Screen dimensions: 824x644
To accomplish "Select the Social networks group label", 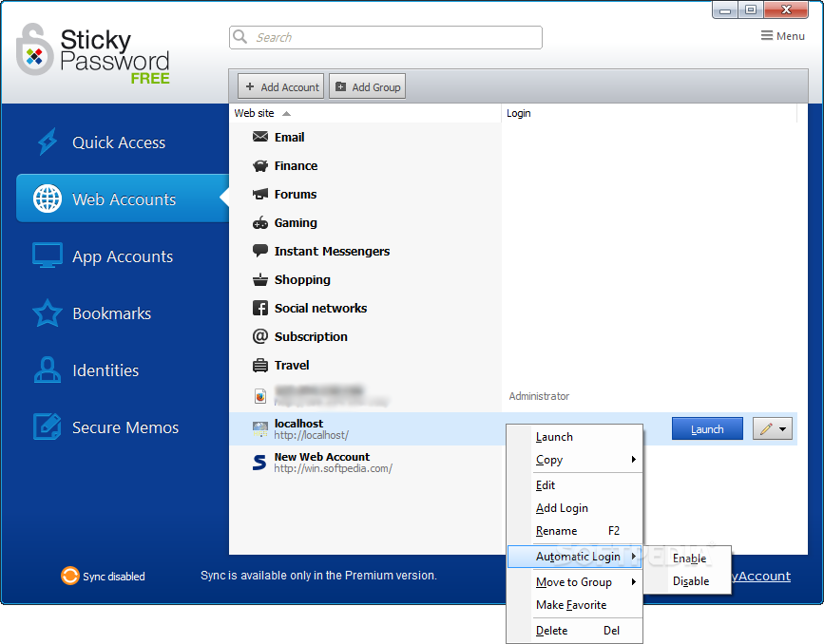I will [320, 308].
